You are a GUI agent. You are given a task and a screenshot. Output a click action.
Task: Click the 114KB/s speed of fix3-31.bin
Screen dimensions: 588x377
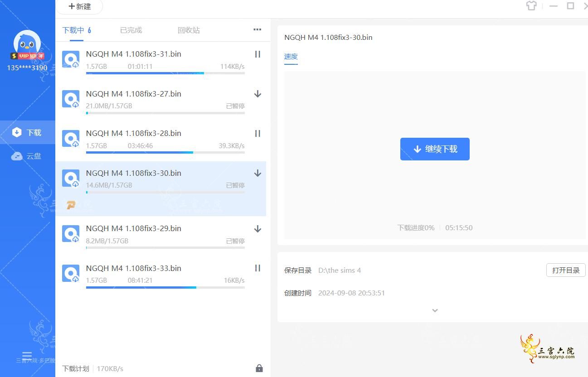tap(233, 67)
